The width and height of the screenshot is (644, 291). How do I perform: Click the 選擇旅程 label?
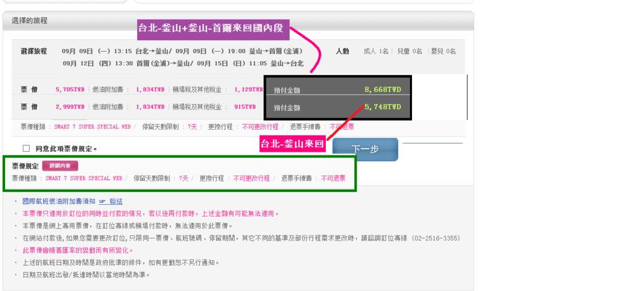click(x=34, y=52)
